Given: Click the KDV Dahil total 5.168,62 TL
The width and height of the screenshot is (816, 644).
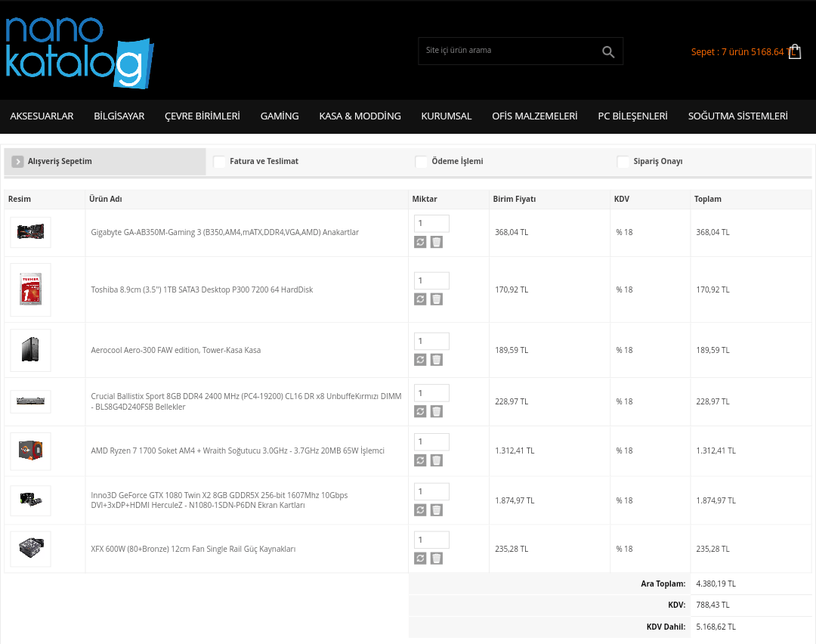Looking at the screenshot, I should 716,627.
